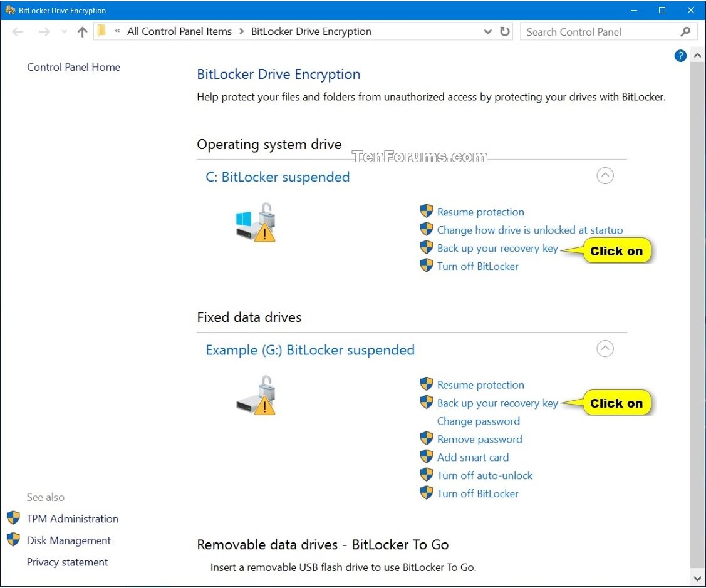The image size is (706, 588).
Task: Open the help icon in the top corner
Action: (680, 56)
